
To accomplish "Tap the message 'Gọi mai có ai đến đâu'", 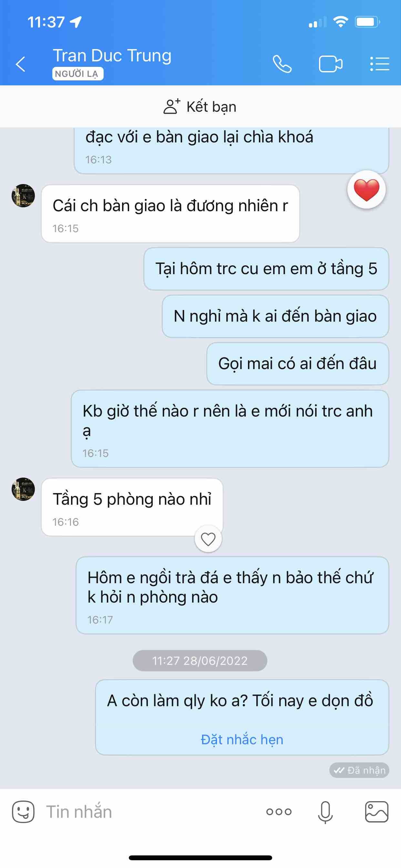I will (298, 364).
